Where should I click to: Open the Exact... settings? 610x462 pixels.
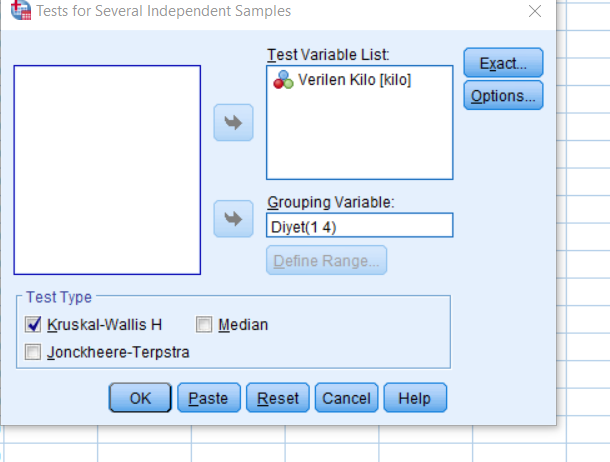(x=503, y=64)
